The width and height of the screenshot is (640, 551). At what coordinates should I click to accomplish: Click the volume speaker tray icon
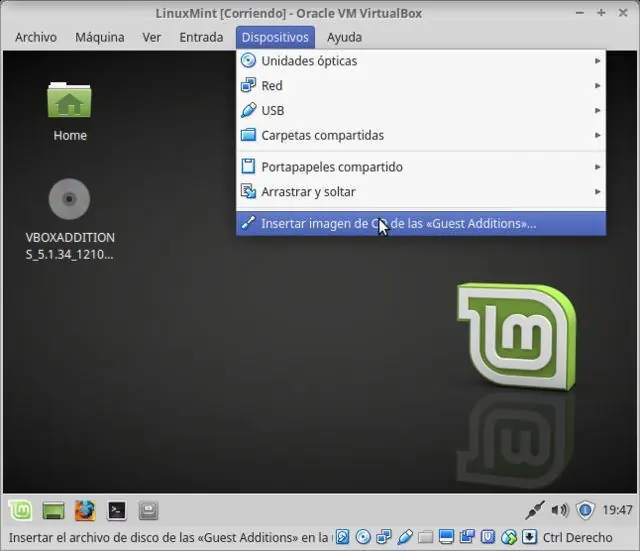[x=560, y=510]
